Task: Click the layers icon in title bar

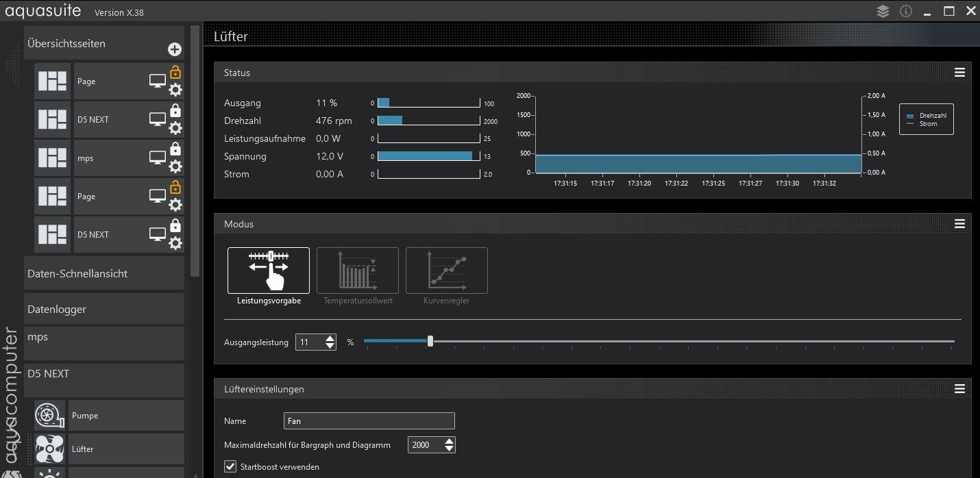Action: 883,12
